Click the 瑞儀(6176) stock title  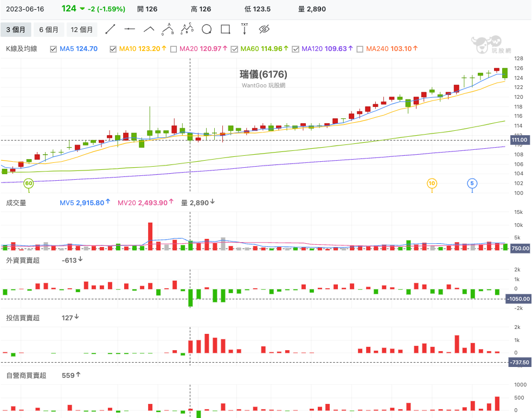(x=263, y=74)
